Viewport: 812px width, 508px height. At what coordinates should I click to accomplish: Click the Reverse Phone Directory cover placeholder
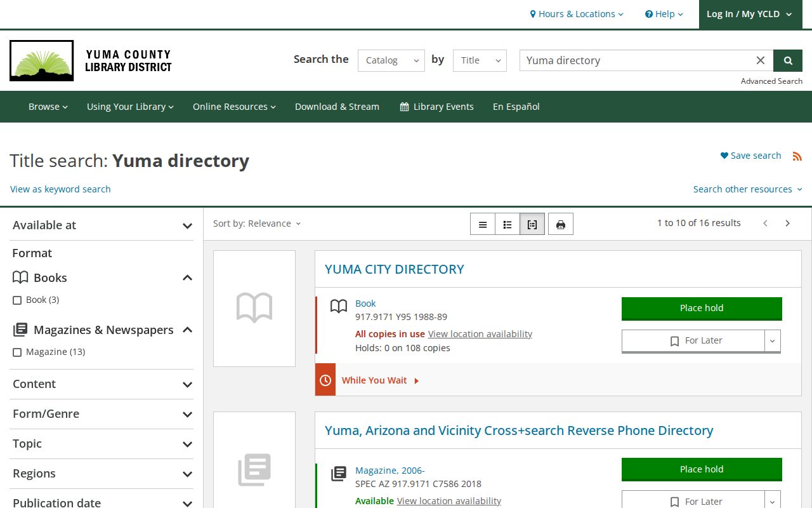254,470
